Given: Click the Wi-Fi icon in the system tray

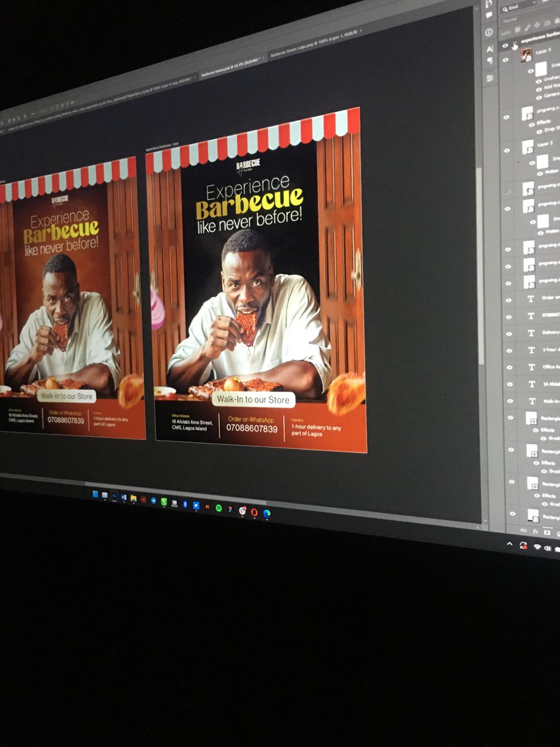Looking at the screenshot, I should pyautogui.click(x=538, y=547).
